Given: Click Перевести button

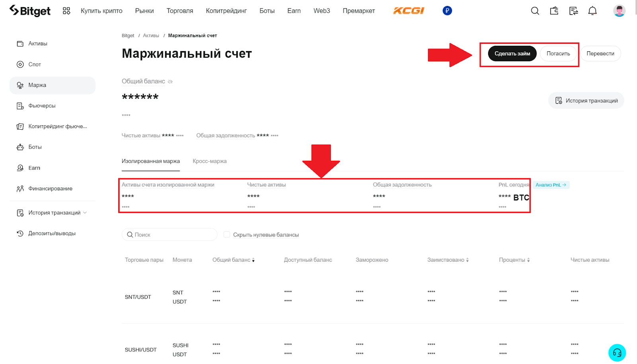Looking at the screenshot, I should pos(600,54).
